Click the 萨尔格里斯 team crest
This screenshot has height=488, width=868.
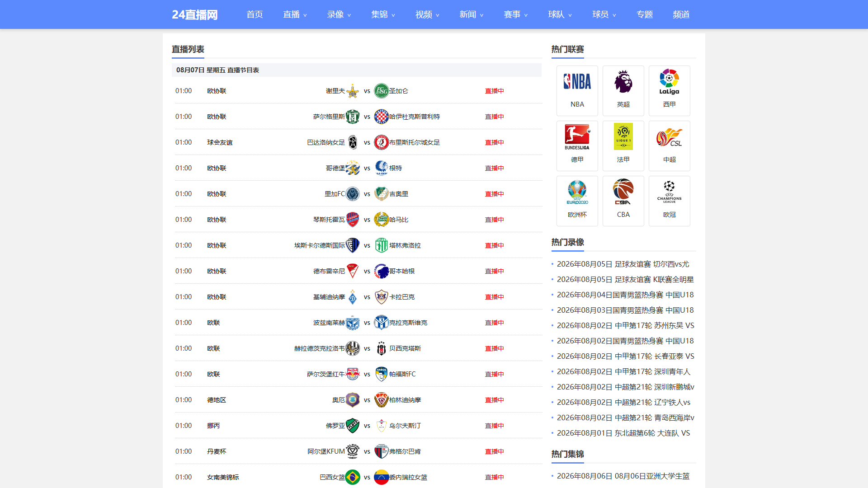(353, 117)
